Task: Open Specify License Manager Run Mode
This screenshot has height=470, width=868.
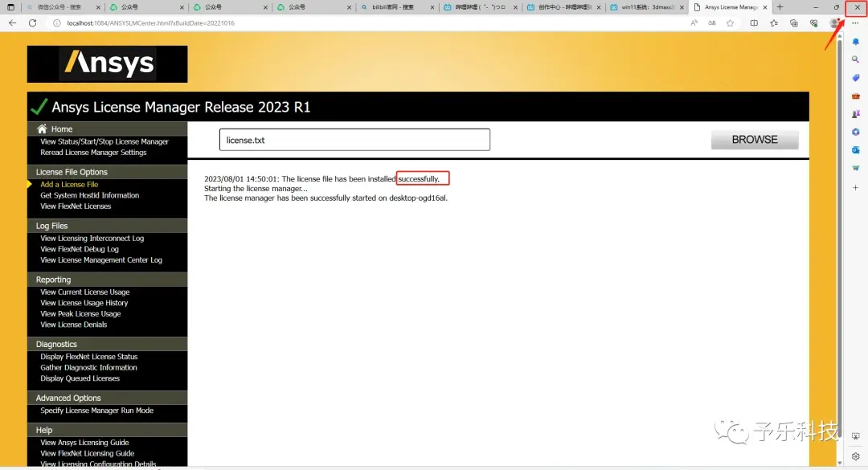Action: [x=96, y=411]
